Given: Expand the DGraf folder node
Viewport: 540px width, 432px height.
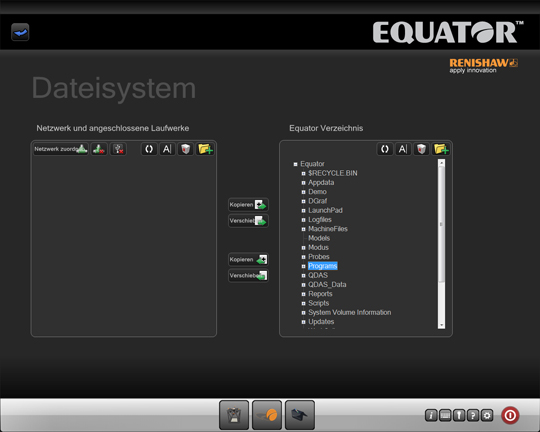Looking at the screenshot, I should pos(303,202).
